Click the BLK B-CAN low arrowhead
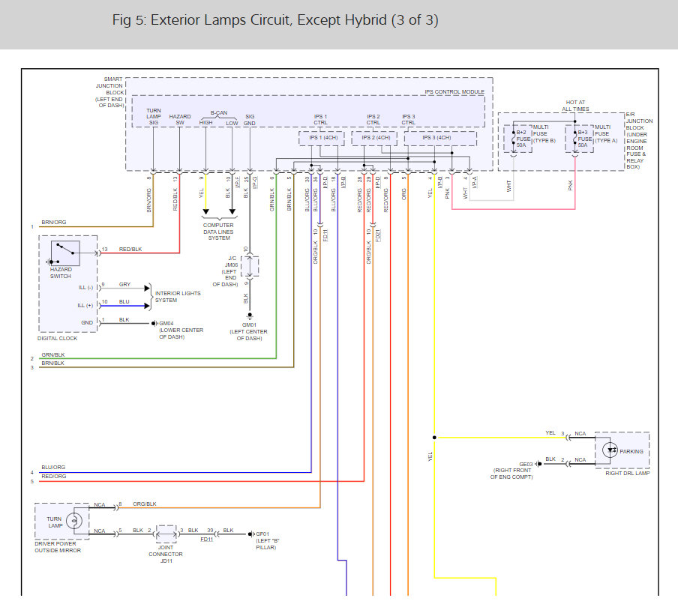This screenshot has height=616, width=678. click(x=232, y=211)
